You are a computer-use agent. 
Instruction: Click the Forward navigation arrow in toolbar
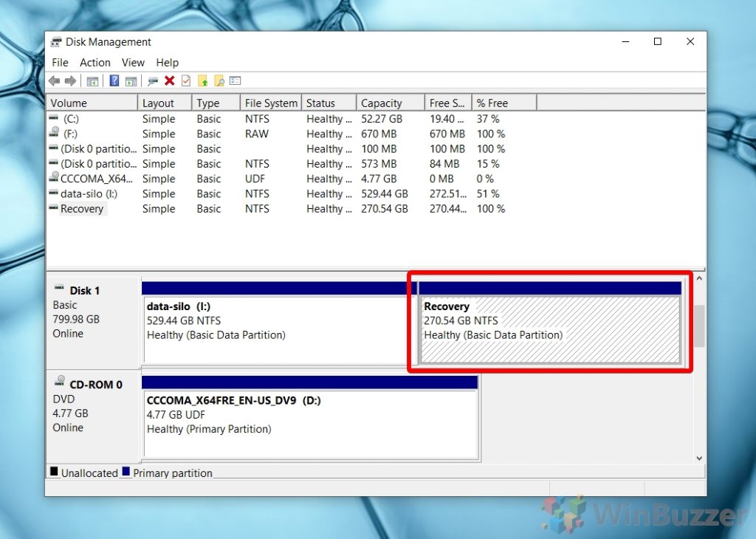point(71,80)
